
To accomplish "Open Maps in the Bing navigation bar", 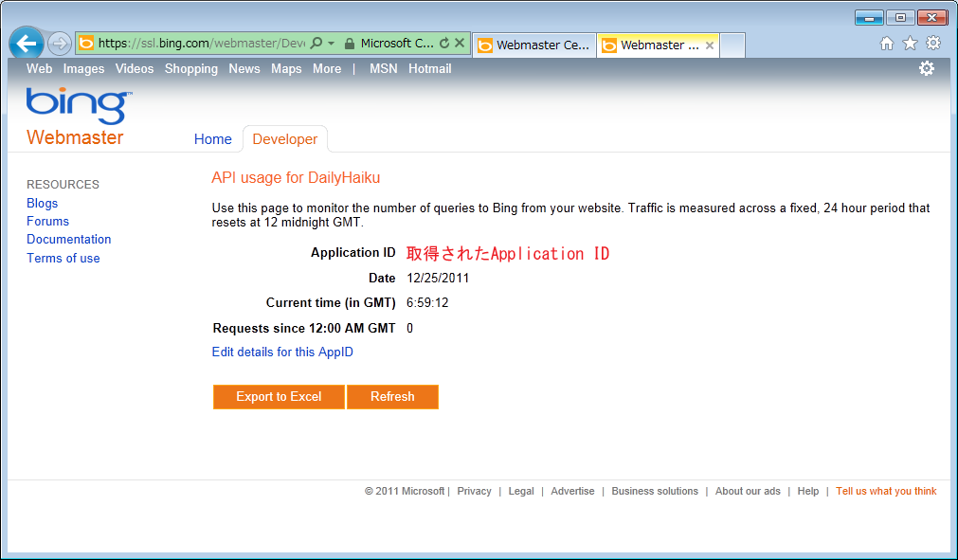I will click(x=286, y=69).
